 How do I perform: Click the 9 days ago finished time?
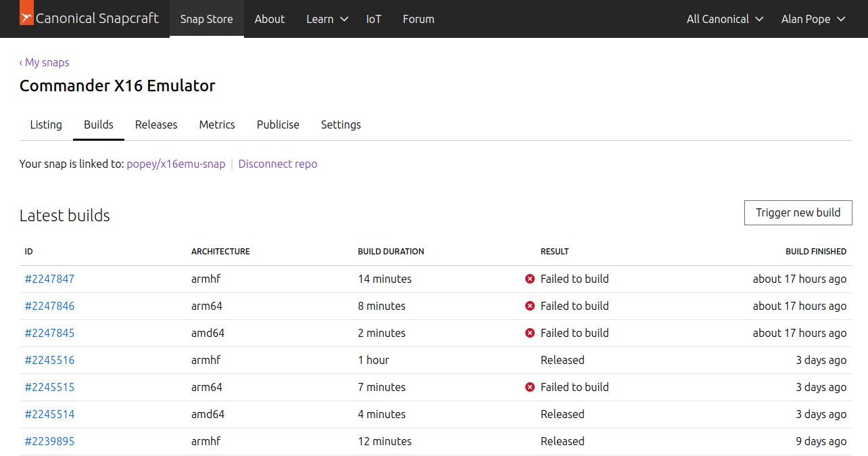[821, 441]
